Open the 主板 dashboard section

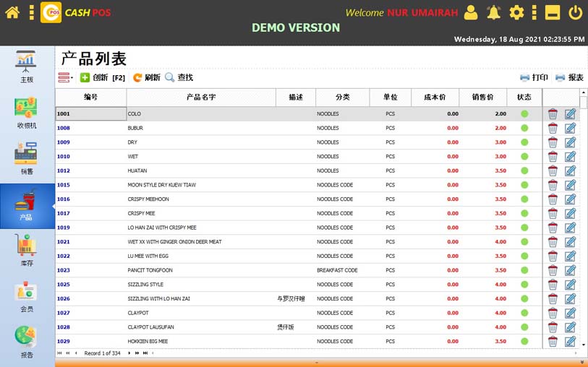tap(26, 67)
